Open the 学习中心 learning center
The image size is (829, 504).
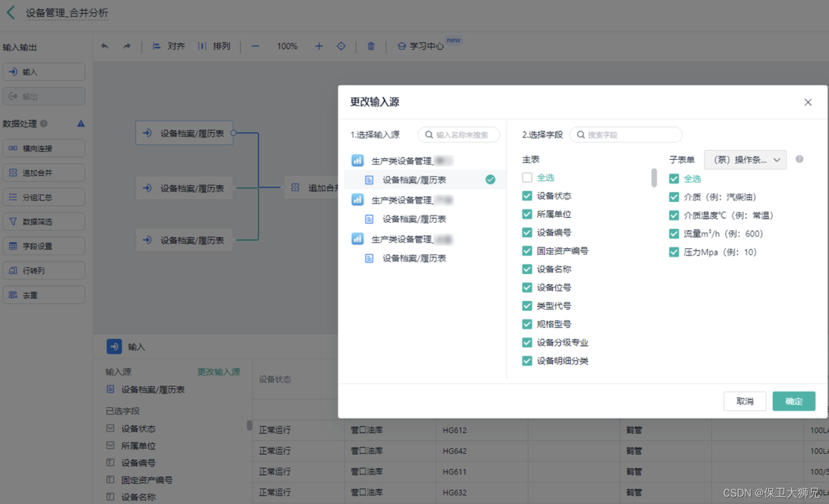click(x=421, y=46)
